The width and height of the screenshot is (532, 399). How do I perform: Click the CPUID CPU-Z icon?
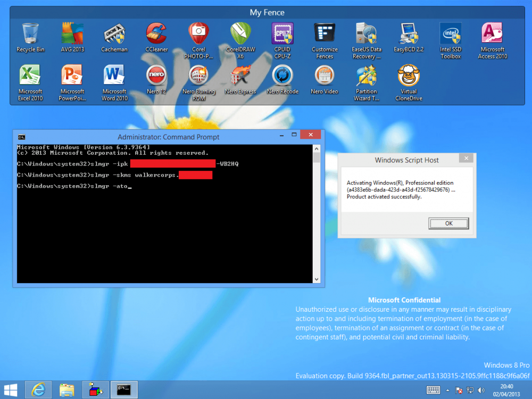point(282,41)
